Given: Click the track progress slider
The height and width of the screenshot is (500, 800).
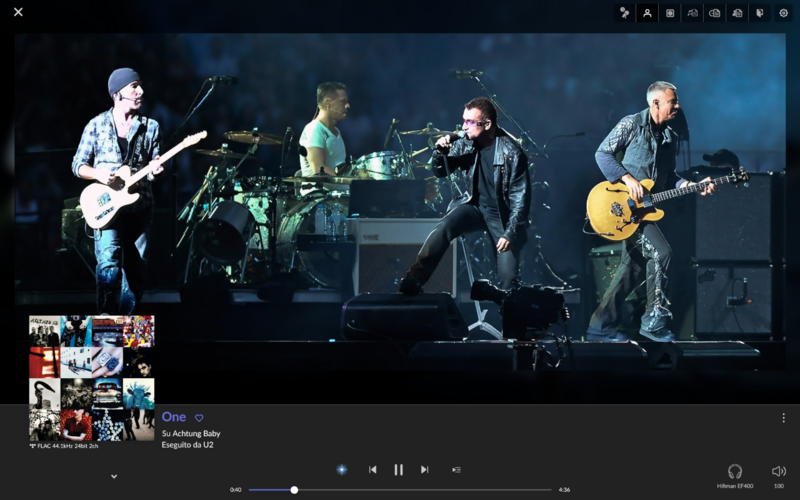Looking at the screenshot, I should [400, 490].
